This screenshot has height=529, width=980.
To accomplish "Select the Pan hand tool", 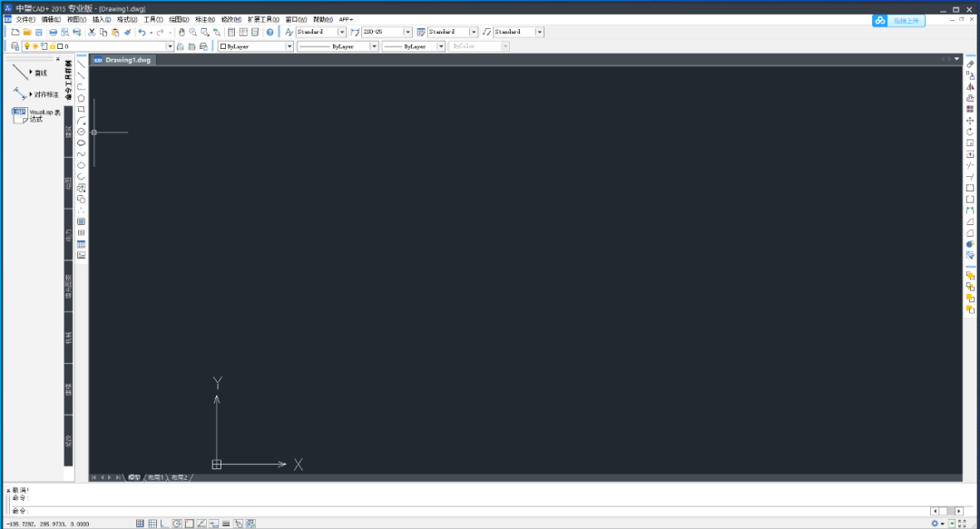I will pos(181,32).
